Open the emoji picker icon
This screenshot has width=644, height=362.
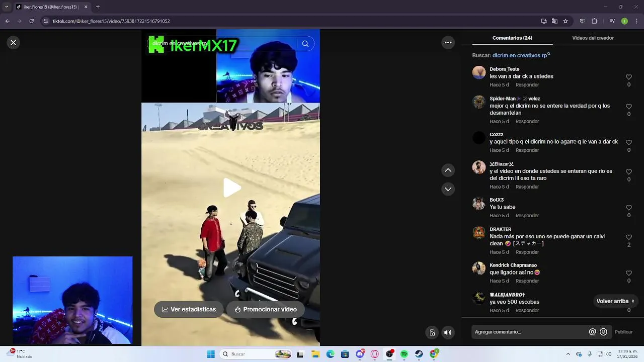click(603, 332)
